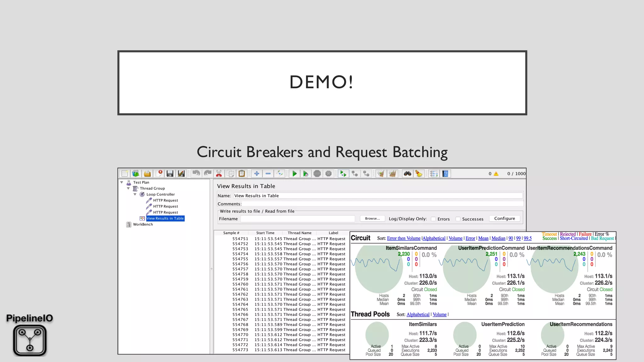Sort table by Thread Name column header
Image resolution: width=644 pixels, height=362 pixels.
299,233
